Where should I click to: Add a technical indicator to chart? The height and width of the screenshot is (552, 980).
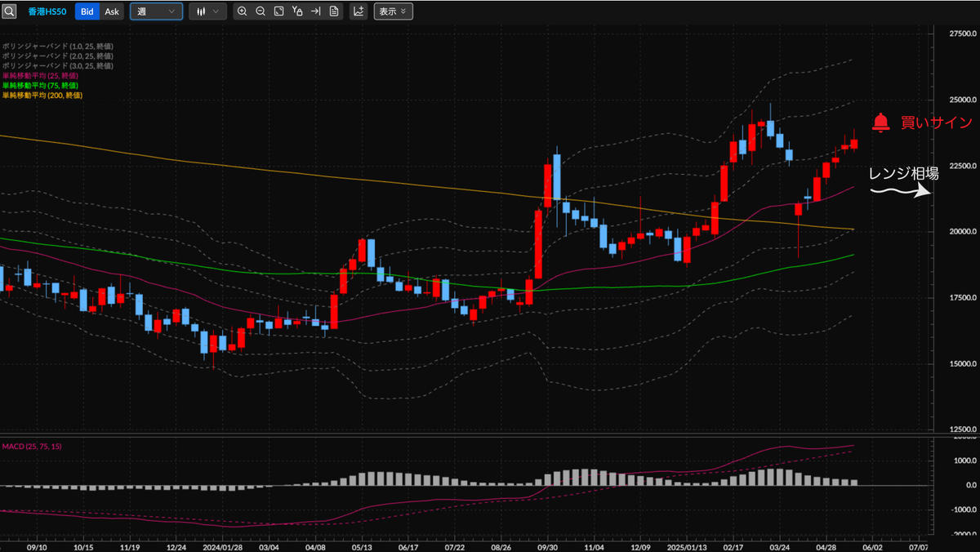click(359, 11)
